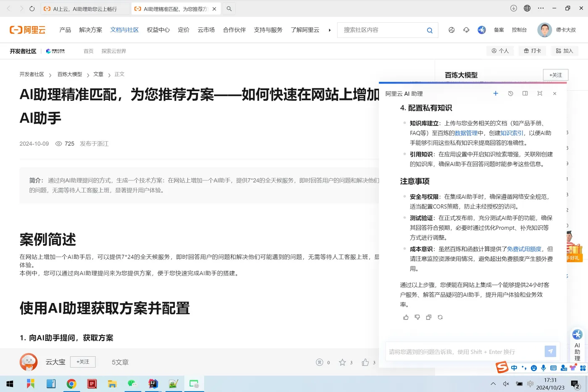Open 免费试用额度 link in AI answer
The height and width of the screenshot is (392, 588).
524,249
